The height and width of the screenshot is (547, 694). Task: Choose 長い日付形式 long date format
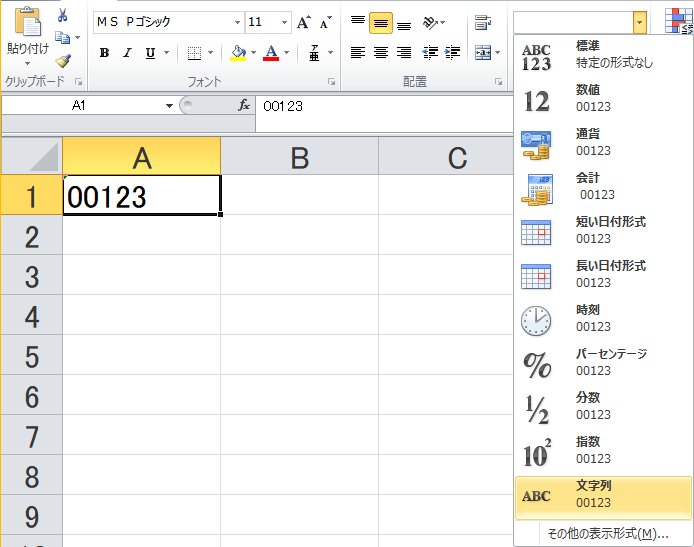[603, 275]
